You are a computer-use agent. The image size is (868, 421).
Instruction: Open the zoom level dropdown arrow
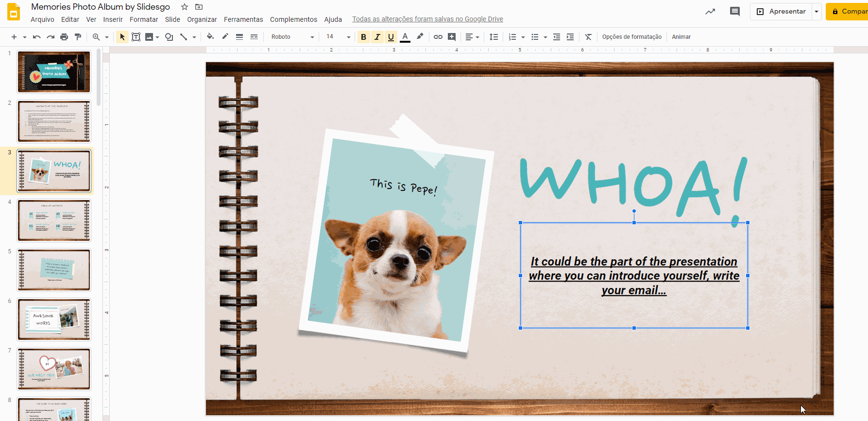pyautogui.click(x=107, y=37)
